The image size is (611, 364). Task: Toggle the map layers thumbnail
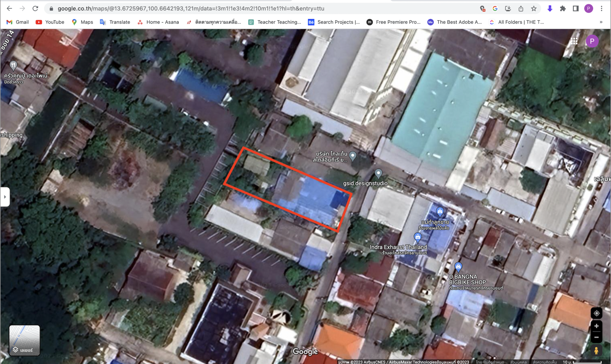(24, 340)
